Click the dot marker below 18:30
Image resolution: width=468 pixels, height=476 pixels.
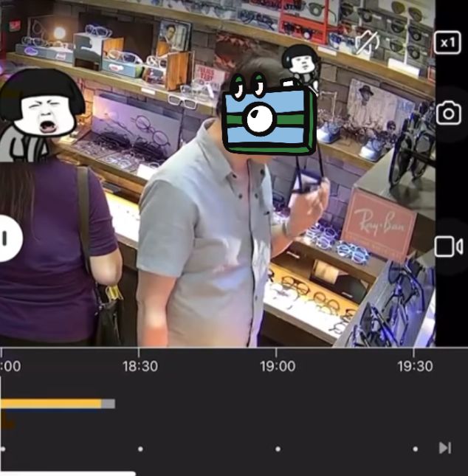pos(140,449)
